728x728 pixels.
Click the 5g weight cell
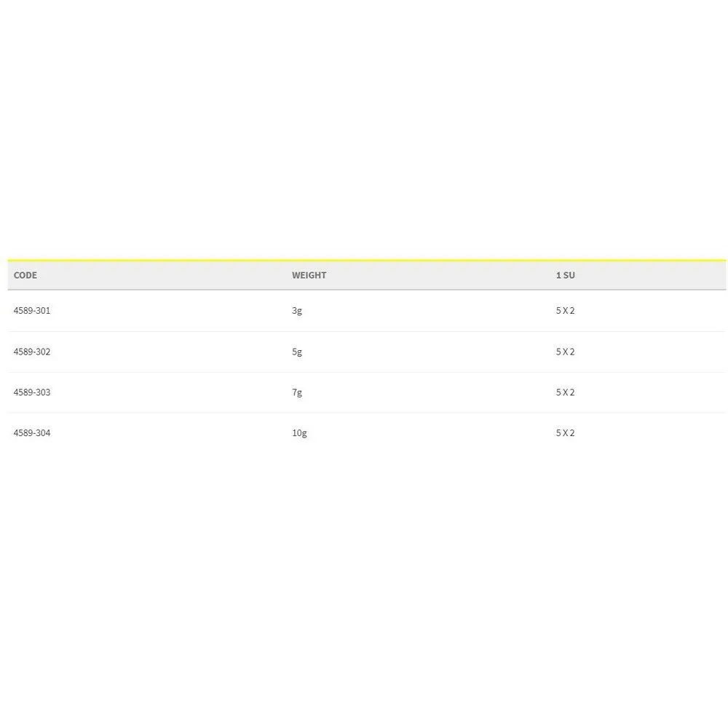click(296, 352)
